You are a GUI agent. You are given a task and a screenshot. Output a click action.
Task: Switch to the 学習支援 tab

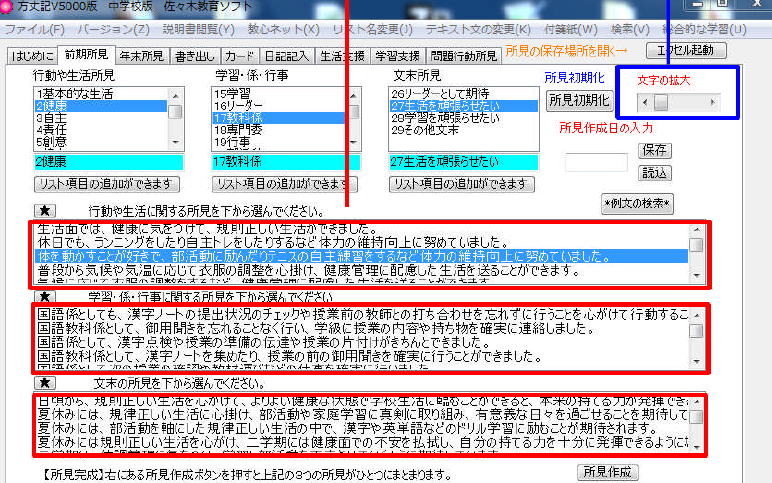point(397,56)
